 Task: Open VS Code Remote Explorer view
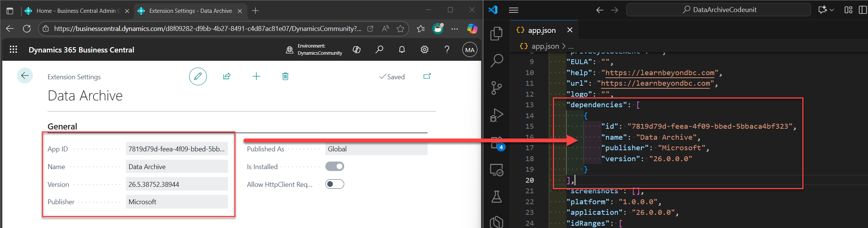tap(497, 170)
